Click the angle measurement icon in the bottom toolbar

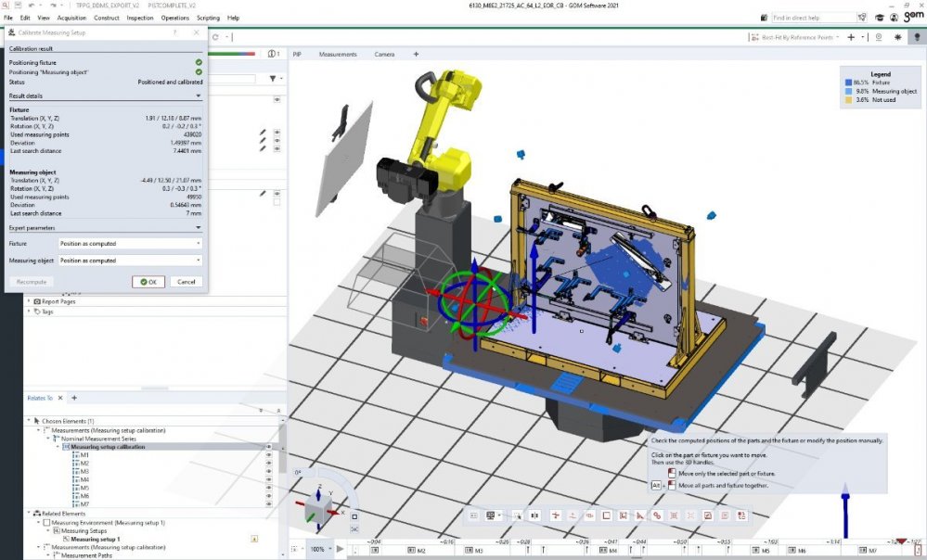(x=640, y=515)
